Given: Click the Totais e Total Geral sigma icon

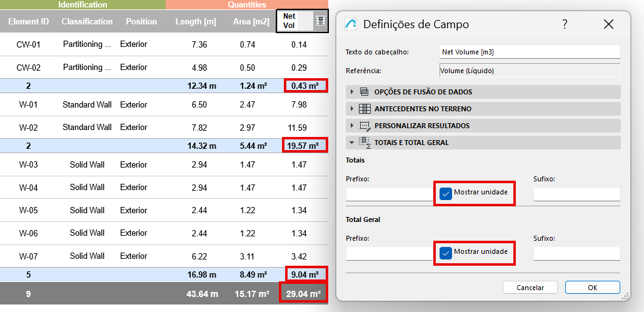Looking at the screenshot, I should click(x=365, y=143).
